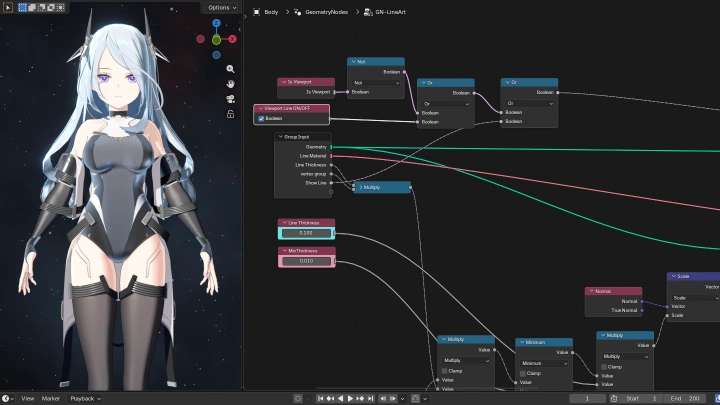Choose the Set new selection mode icon
This screenshot has height=405, width=720.
[x=22, y=7]
